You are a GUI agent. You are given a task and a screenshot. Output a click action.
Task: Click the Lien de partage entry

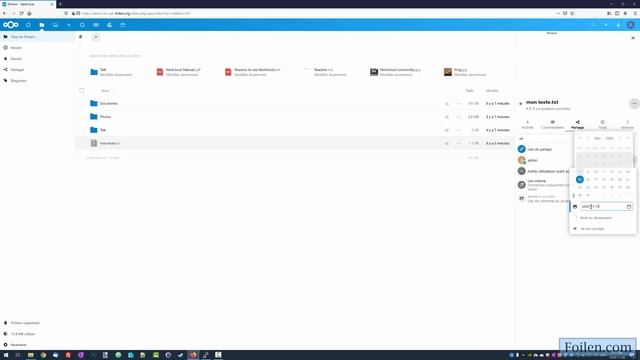[x=540, y=149]
